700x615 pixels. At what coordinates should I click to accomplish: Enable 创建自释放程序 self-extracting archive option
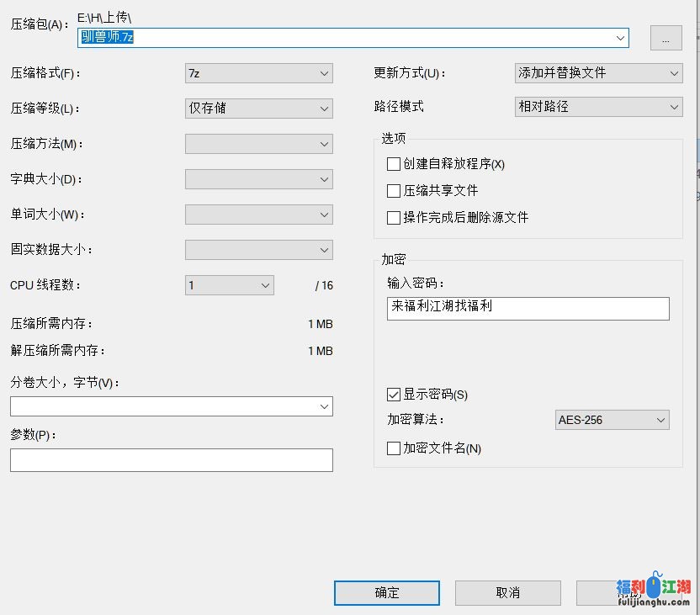pos(393,164)
